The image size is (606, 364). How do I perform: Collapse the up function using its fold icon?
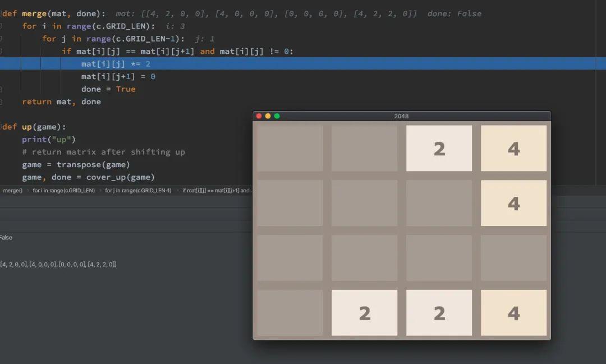(2, 127)
